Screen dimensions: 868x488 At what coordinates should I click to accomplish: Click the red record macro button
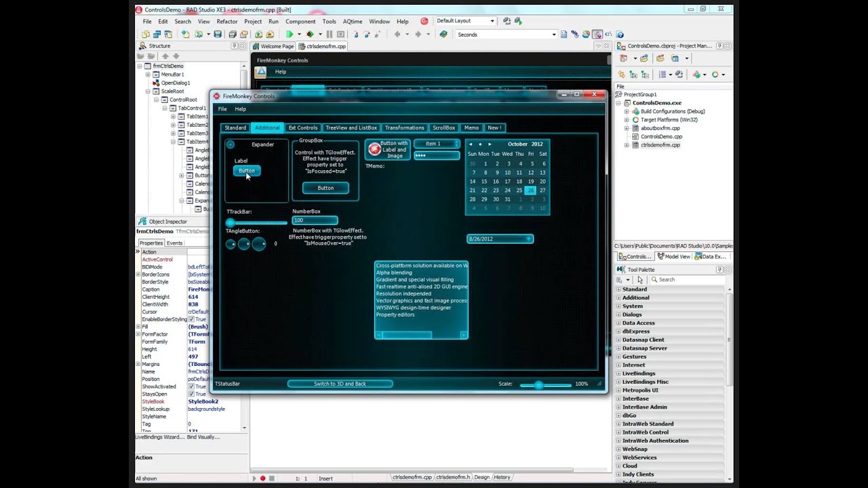click(x=263, y=479)
